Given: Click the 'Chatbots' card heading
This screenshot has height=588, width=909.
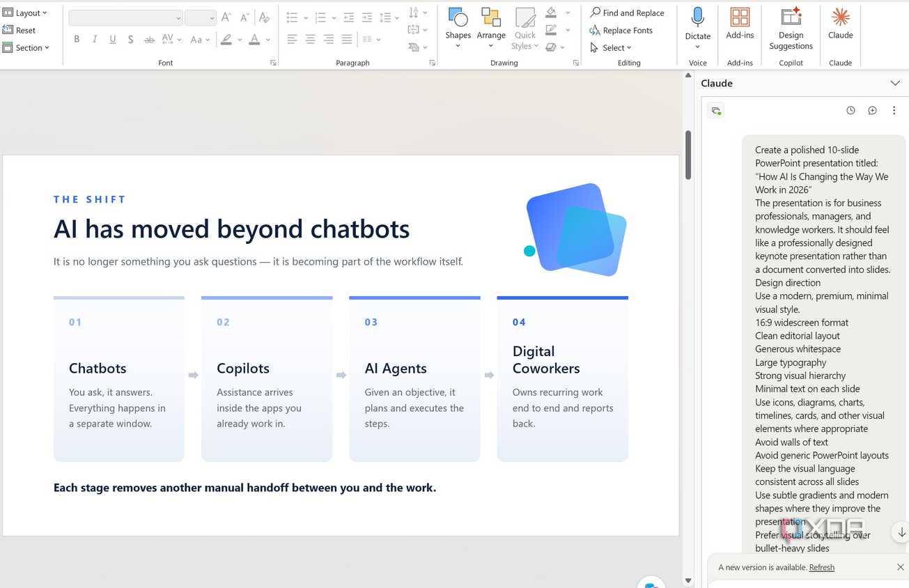Looking at the screenshot, I should [98, 369].
